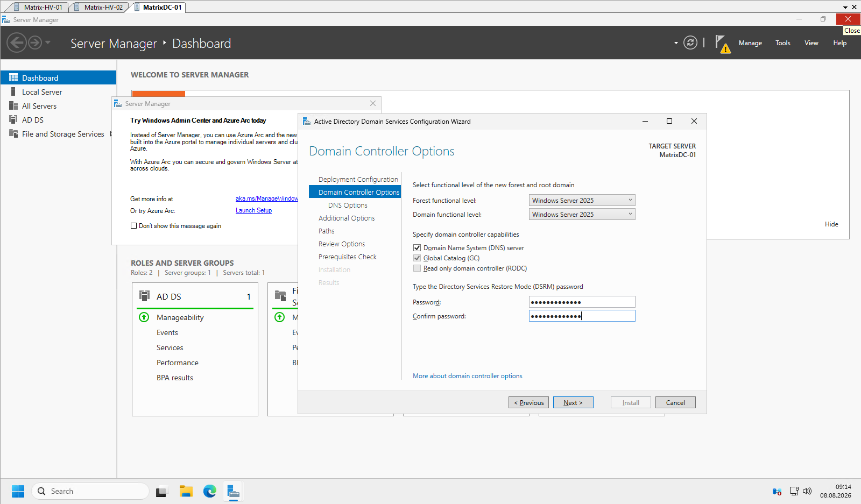Click the Local Server sidebar icon
The image size is (861, 504).
pyautogui.click(x=13, y=91)
